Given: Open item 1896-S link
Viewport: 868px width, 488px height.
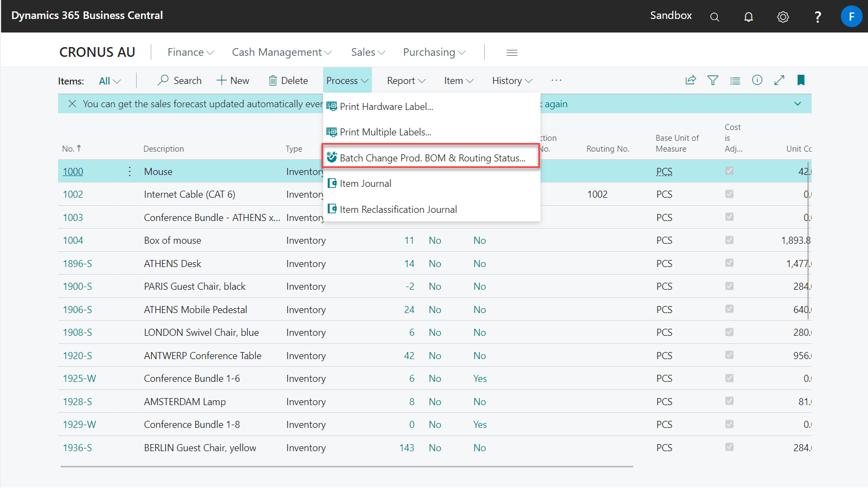Looking at the screenshot, I should [78, 264].
